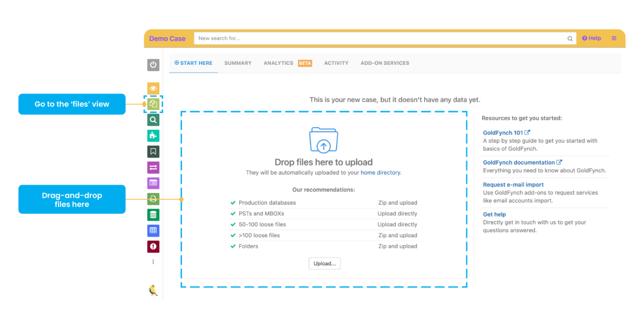Open the blue table grid icon
This screenshot has width=644, height=329.
click(153, 231)
